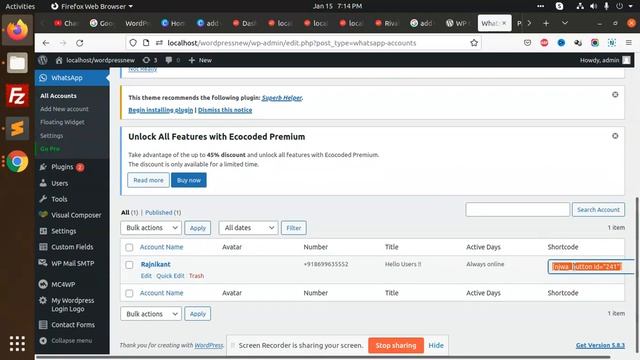Open Firefox application menu (hamburger)
Image resolution: width=640 pixels, height=360 pixels.
coord(629,43)
